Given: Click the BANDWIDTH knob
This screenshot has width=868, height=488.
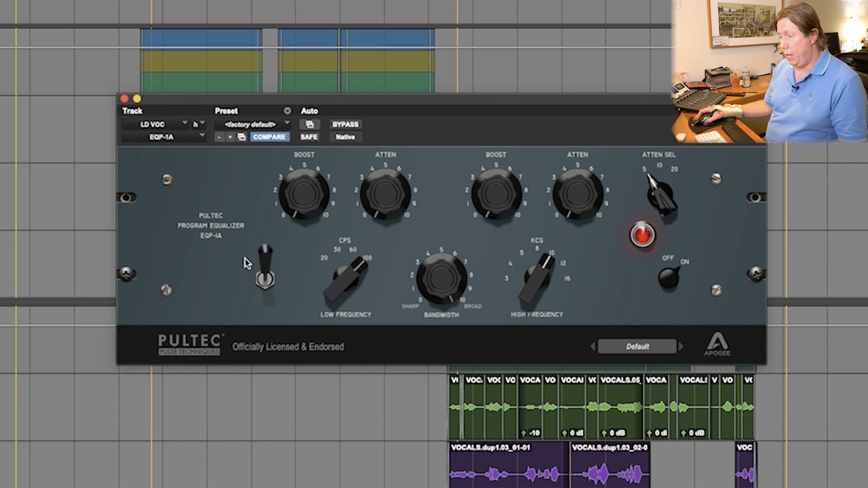Looking at the screenshot, I should tap(441, 278).
